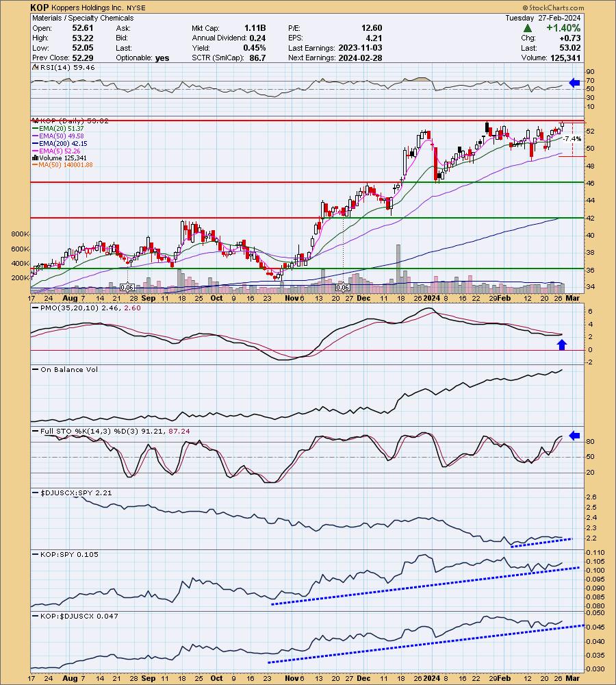Click the P/E value 12.60
Screen dimensions: 616x685
[x=372, y=28]
